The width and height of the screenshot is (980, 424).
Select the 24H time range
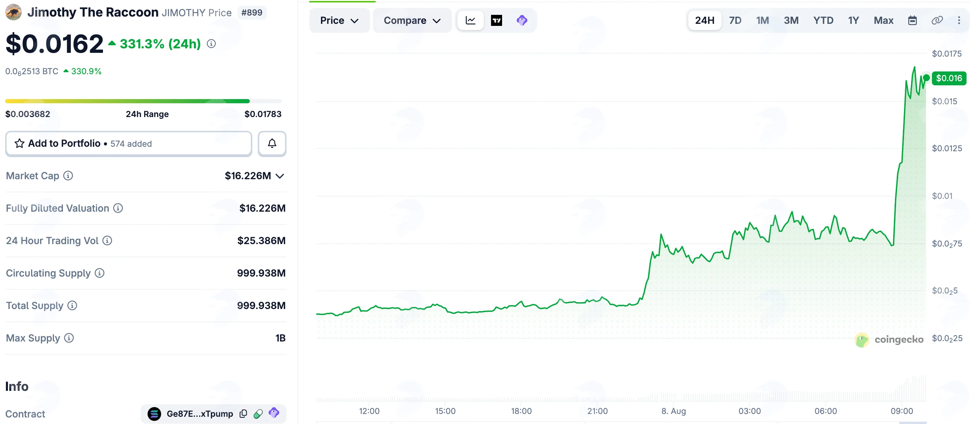(x=704, y=20)
